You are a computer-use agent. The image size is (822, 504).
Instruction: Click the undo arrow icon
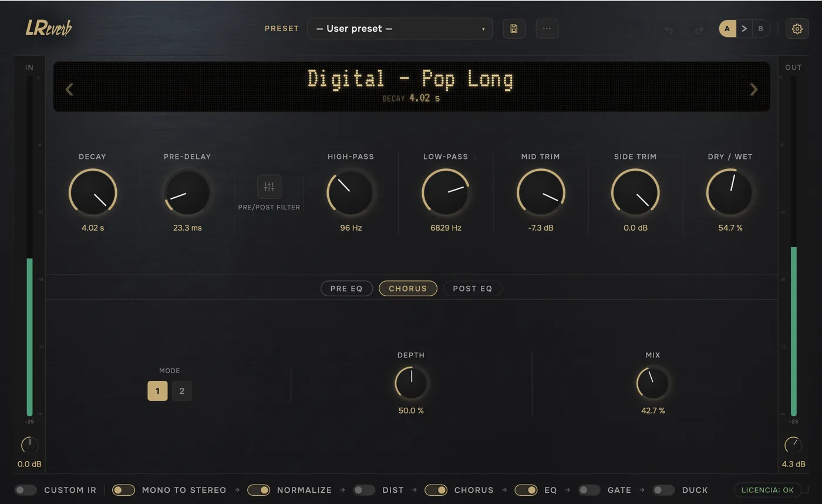[668, 29]
